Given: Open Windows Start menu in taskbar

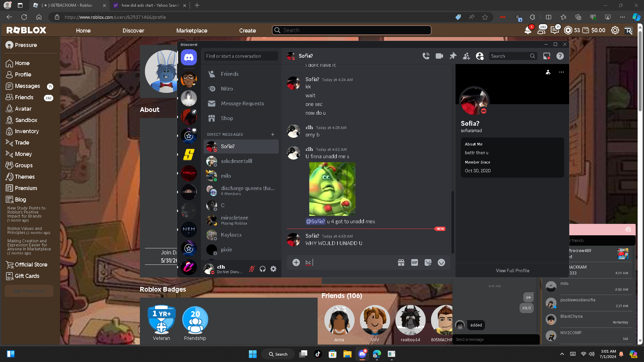Looking at the screenshot, I should (x=253, y=354).
